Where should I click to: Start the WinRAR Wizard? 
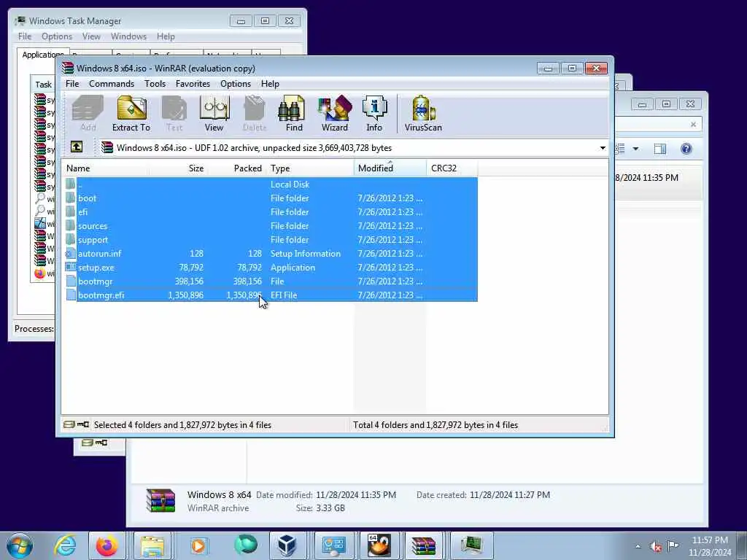click(x=334, y=113)
